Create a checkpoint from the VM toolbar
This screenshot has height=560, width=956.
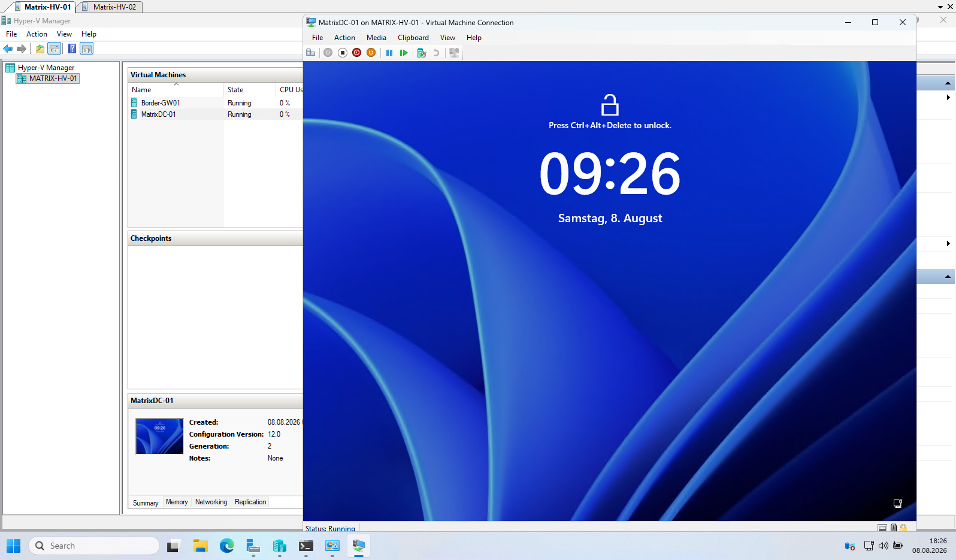[422, 53]
